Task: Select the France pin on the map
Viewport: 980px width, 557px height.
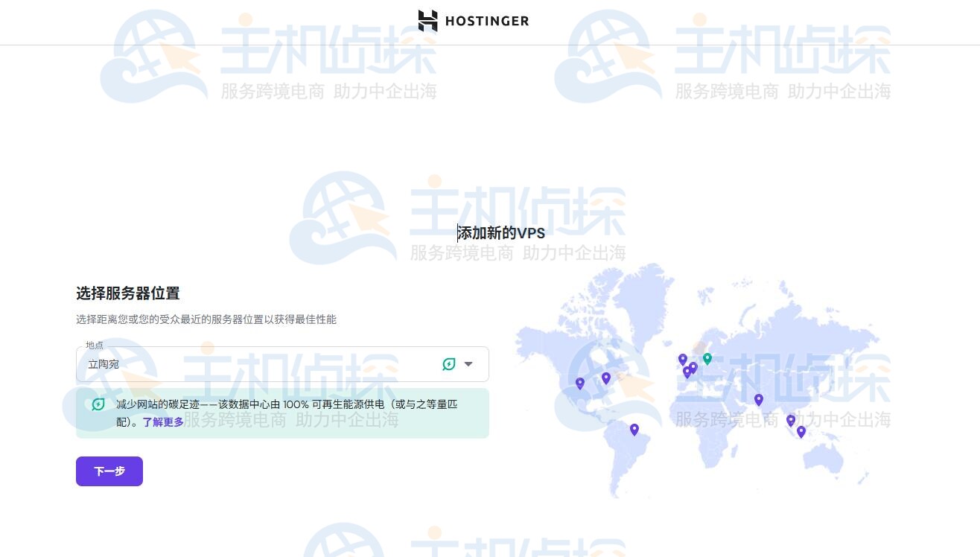Action: click(x=687, y=371)
